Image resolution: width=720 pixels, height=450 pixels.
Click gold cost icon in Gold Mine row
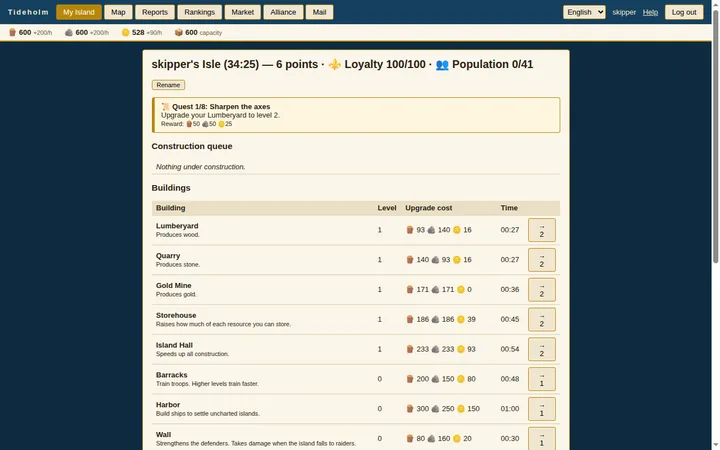(461, 290)
